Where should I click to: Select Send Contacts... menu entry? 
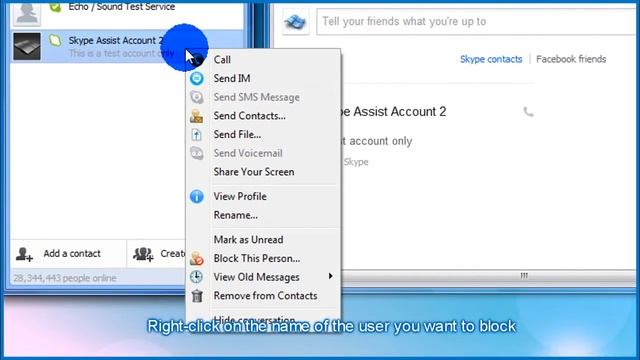[249, 116]
